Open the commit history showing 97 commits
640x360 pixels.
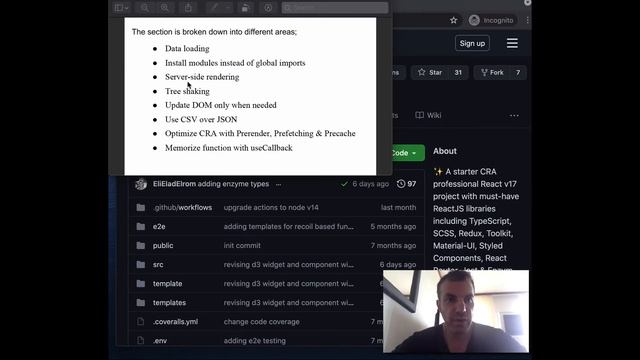pyautogui.click(x=407, y=184)
